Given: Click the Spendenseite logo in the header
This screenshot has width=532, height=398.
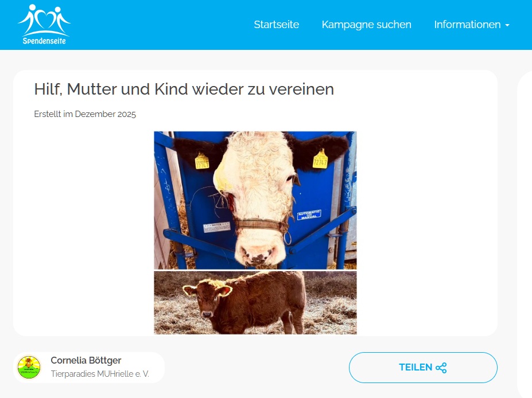Looking at the screenshot, I should [44, 25].
